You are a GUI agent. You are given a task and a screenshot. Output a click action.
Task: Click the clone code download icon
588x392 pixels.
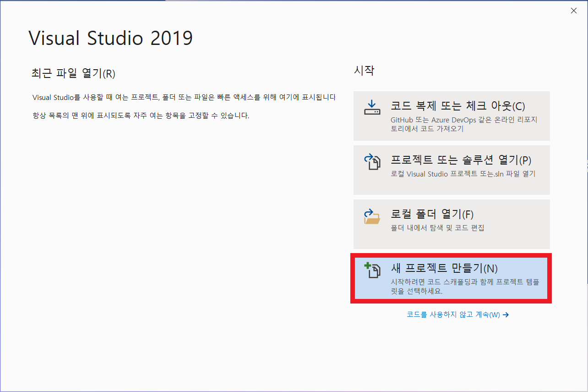point(372,107)
